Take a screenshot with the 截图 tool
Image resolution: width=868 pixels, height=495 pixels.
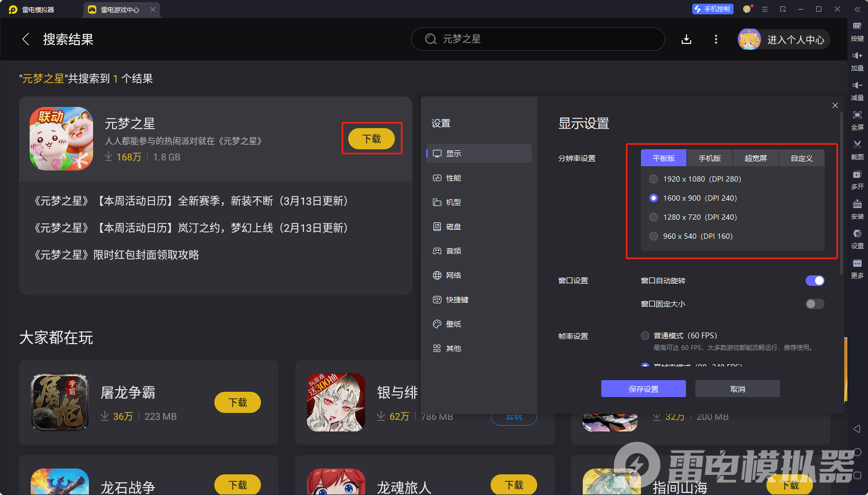coord(857,150)
